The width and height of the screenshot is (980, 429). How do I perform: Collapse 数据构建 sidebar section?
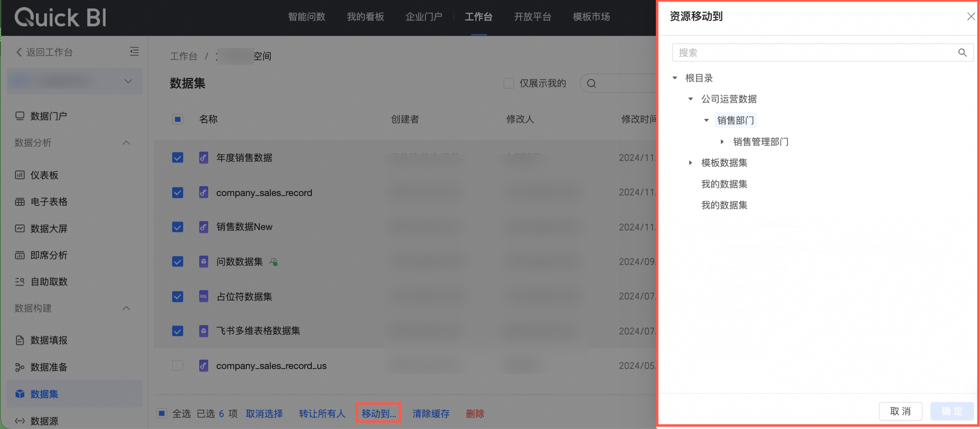pos(127,308)
